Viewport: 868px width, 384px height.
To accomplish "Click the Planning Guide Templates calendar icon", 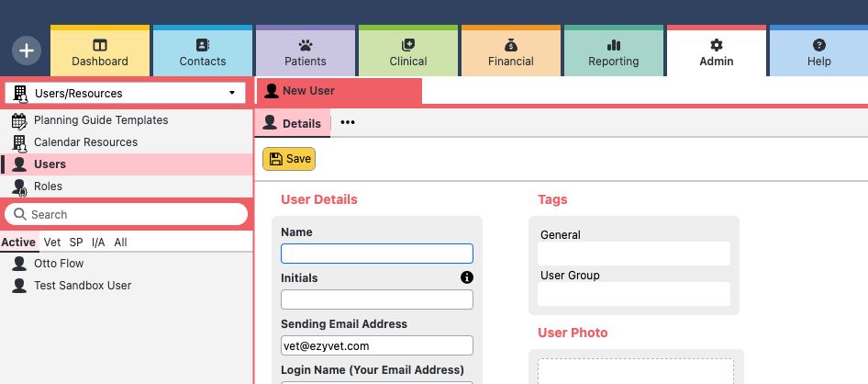I will click(19, 120).
